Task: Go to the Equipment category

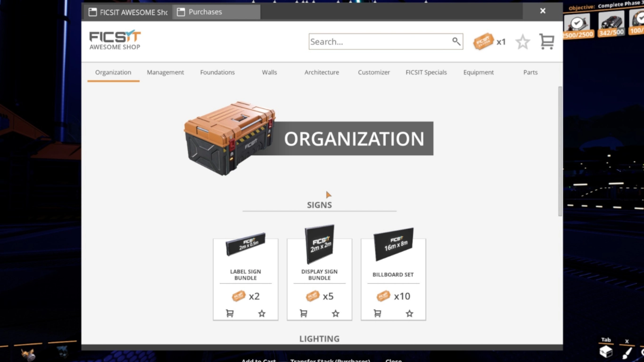Action: 479,72
